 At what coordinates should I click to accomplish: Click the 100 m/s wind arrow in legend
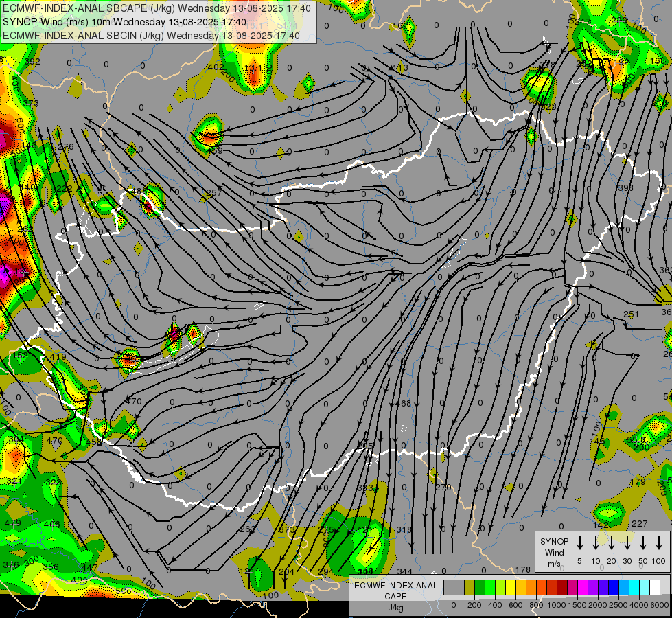pos(659,543)
